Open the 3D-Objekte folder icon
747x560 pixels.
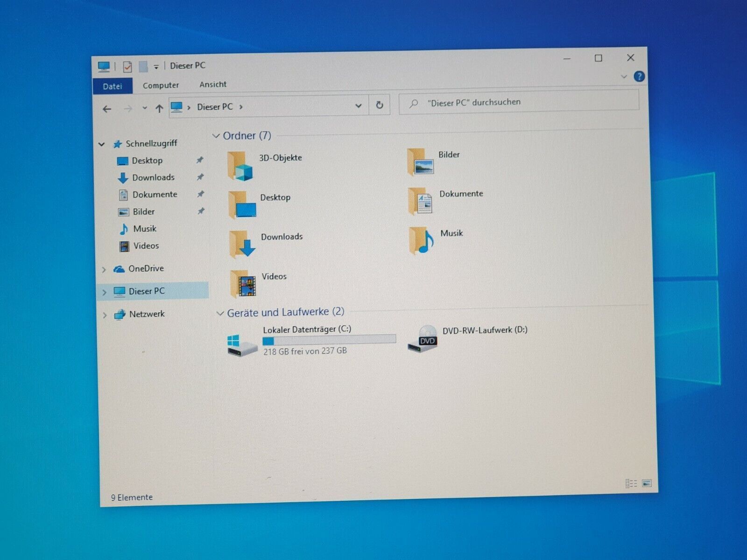point(240,166)
